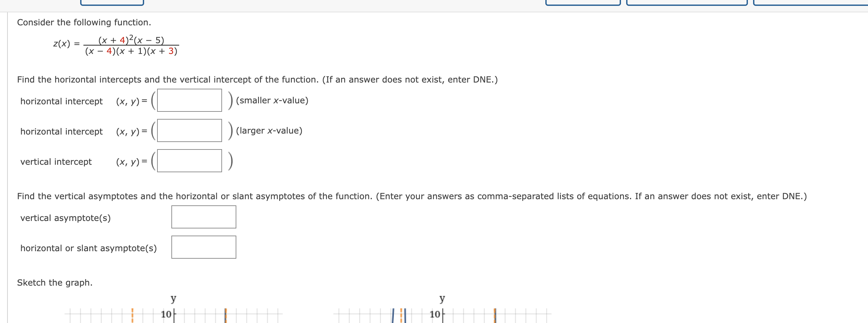
Task: Click the 'vertical asymptote(s)' label text
Action: click(66, 218)
